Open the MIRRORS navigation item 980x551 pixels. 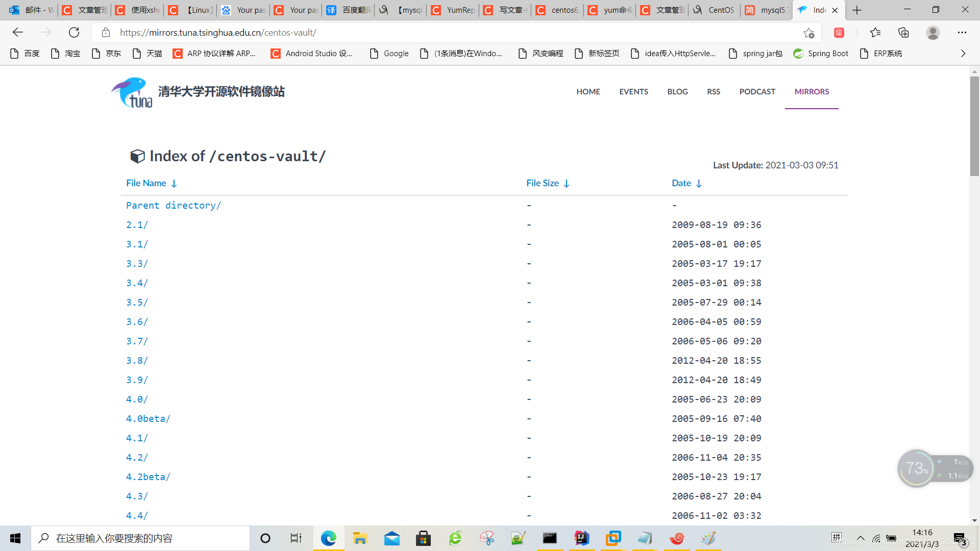tap(812, 92)
